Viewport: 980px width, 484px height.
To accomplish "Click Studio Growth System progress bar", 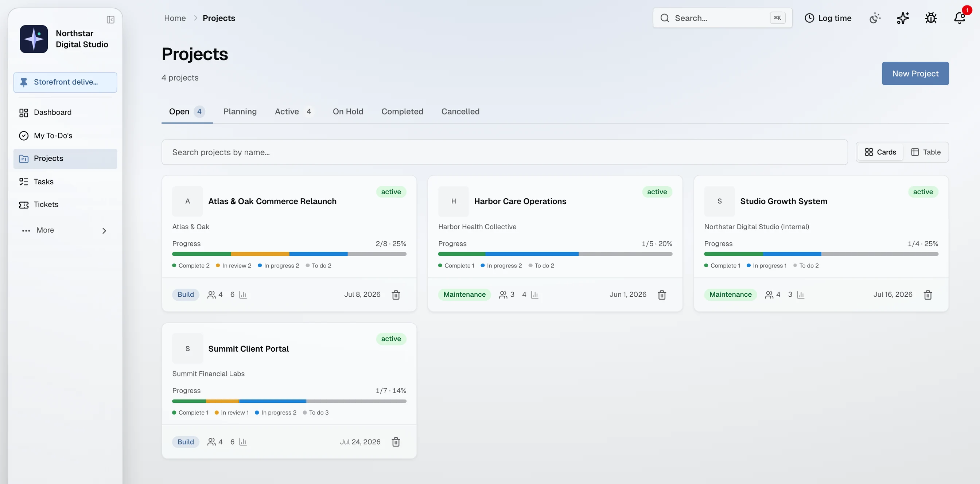I will 821,254.
